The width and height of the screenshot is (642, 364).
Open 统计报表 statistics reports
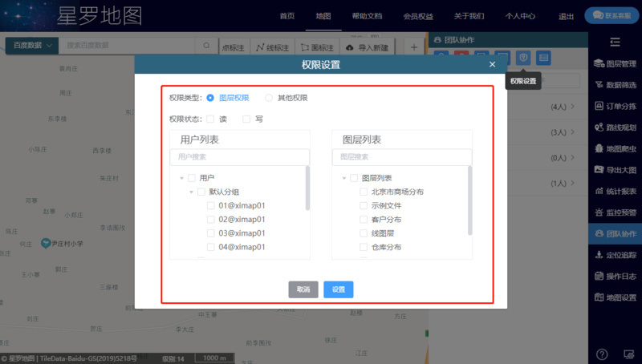[x=615, y=192]
